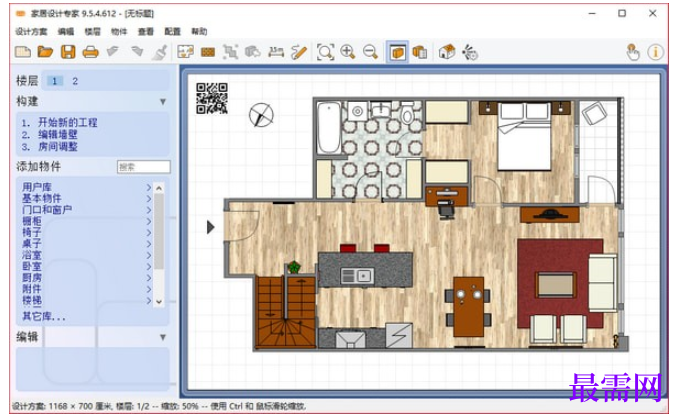Viewport: 681px width, 419px height.
Task: Click the Zoom out magnifier icon
Action: click(370, 52)
